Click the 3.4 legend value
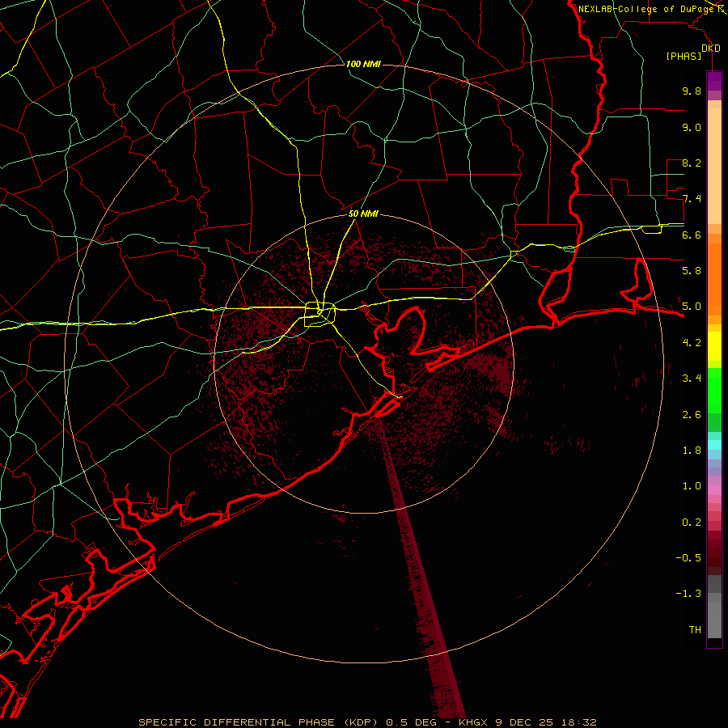The image size is (728, 728). click(x=692, y=379)
